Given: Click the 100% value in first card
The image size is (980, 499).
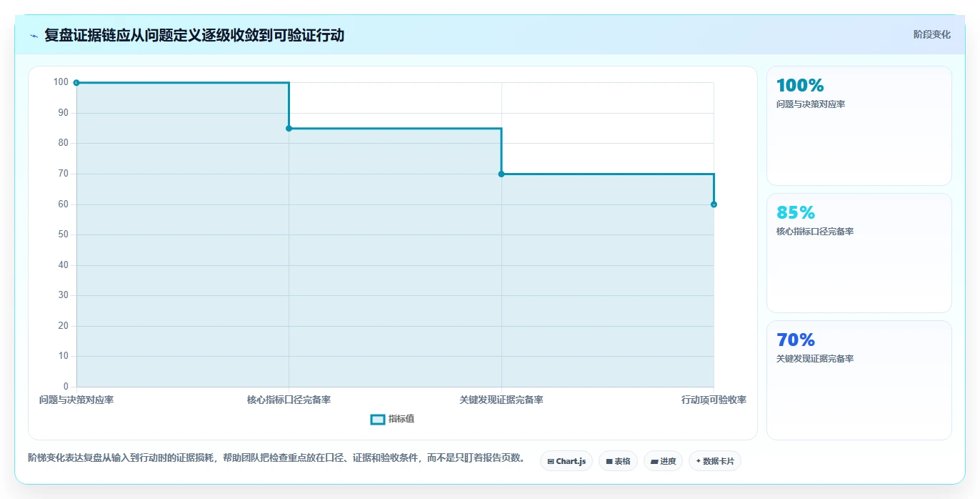Looking at the screenshot, I should (800, 86).
